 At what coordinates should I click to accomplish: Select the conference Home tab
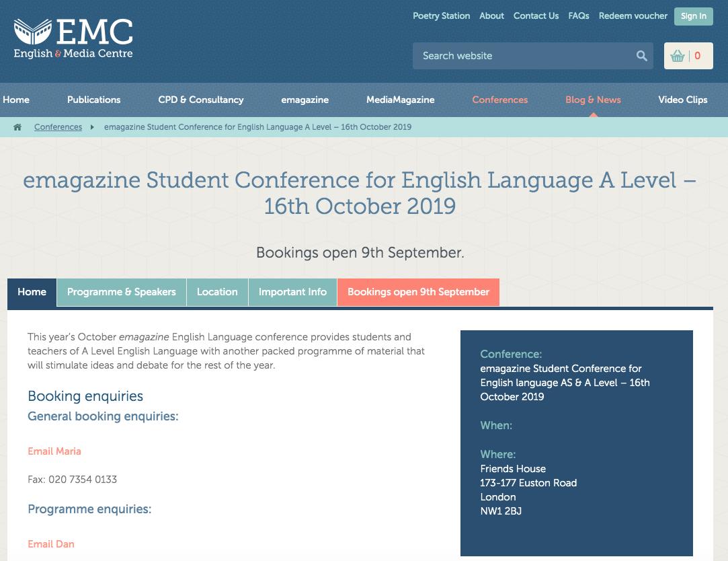tap(32, 292)
